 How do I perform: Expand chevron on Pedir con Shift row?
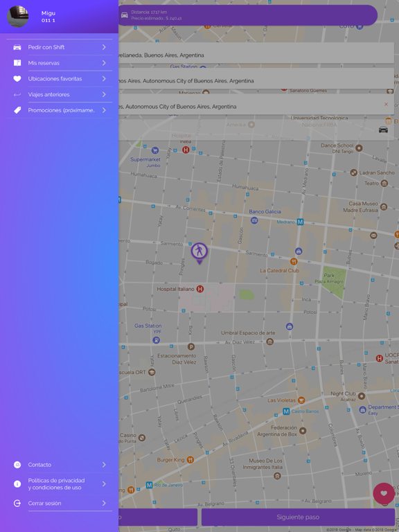(x=104, y=47)
